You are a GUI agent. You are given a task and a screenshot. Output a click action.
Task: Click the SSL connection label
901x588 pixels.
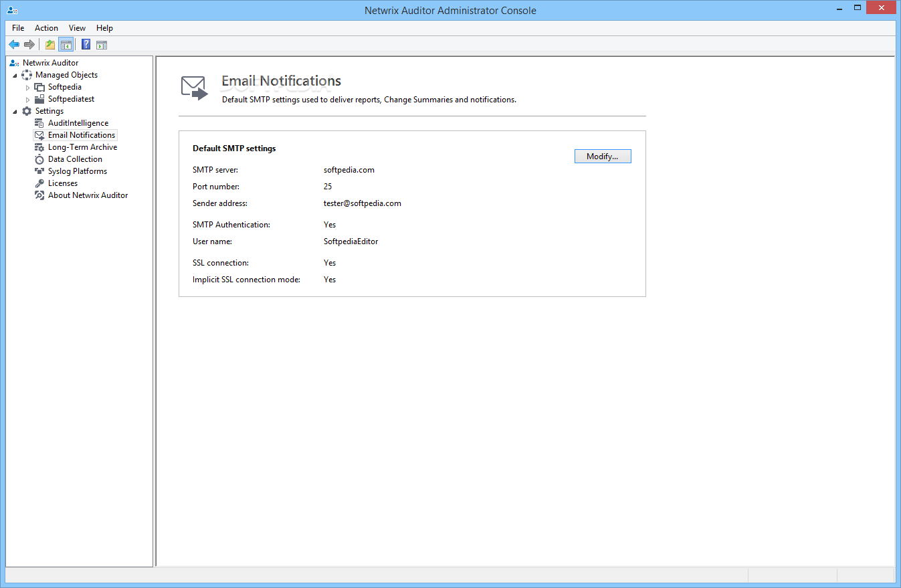(x=221, y=263)
